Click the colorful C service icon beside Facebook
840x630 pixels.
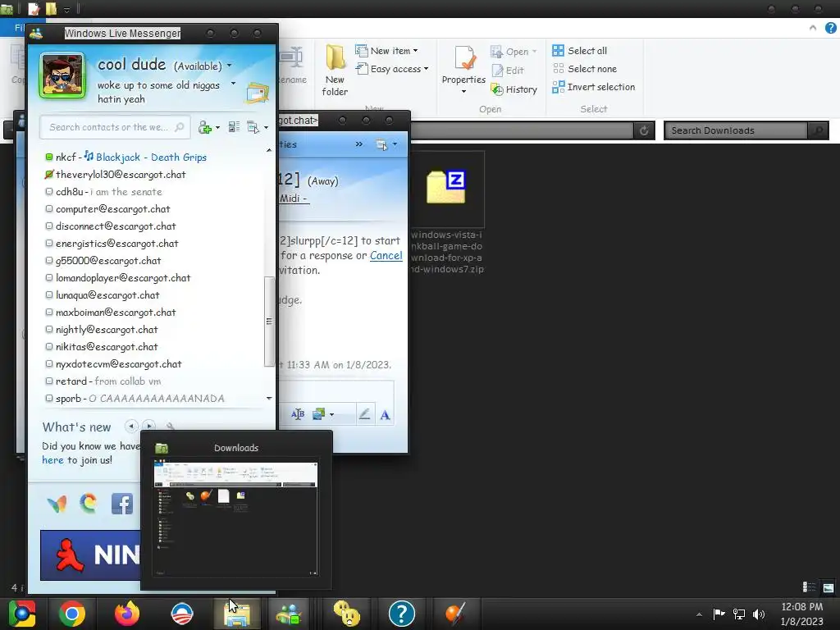pyautogui.click(x=89, y=504)
